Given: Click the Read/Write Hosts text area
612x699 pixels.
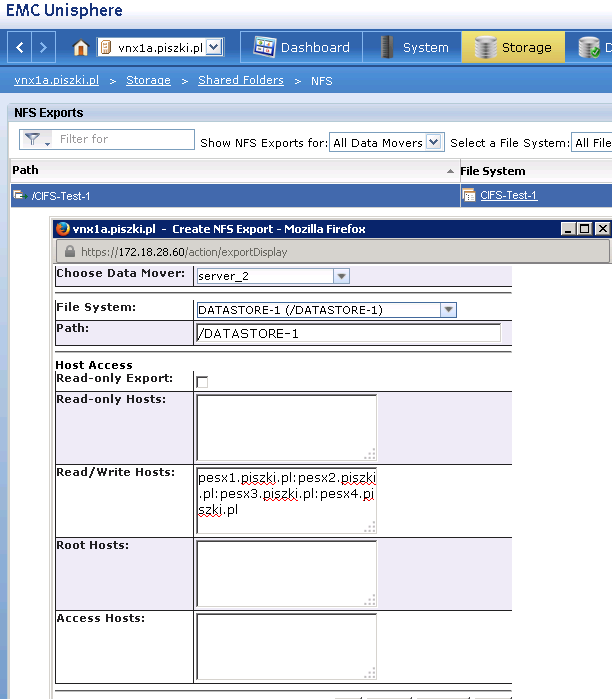Looking at the screenshot, I should pyautogui.click(x=286, y=500).
